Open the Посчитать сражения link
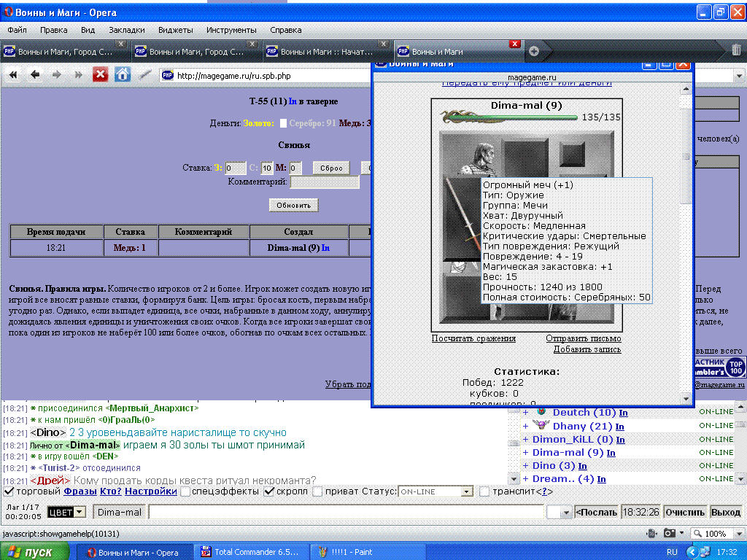This screenshot has height=560, width=747. (x=473, y=338)
